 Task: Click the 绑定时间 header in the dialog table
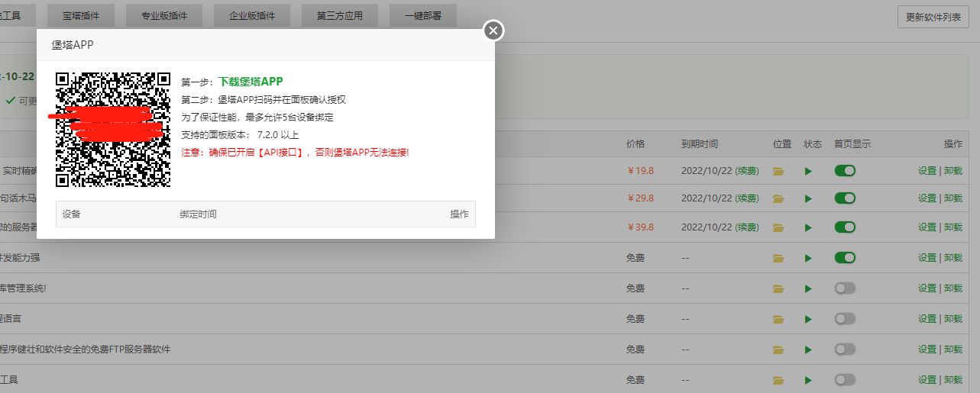pyautogui.click(x=198, y=214)
